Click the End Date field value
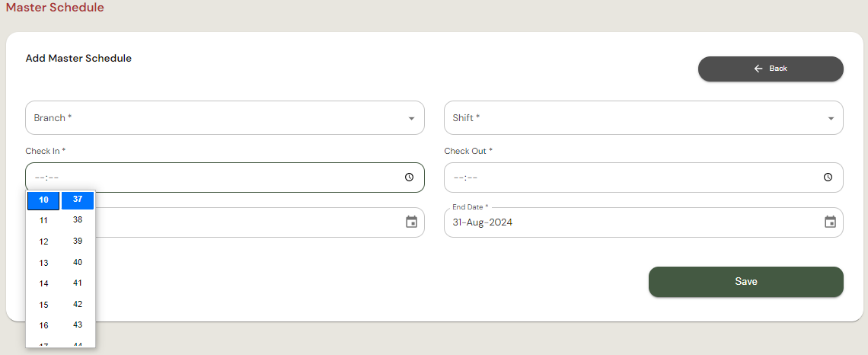 (482, 223)
